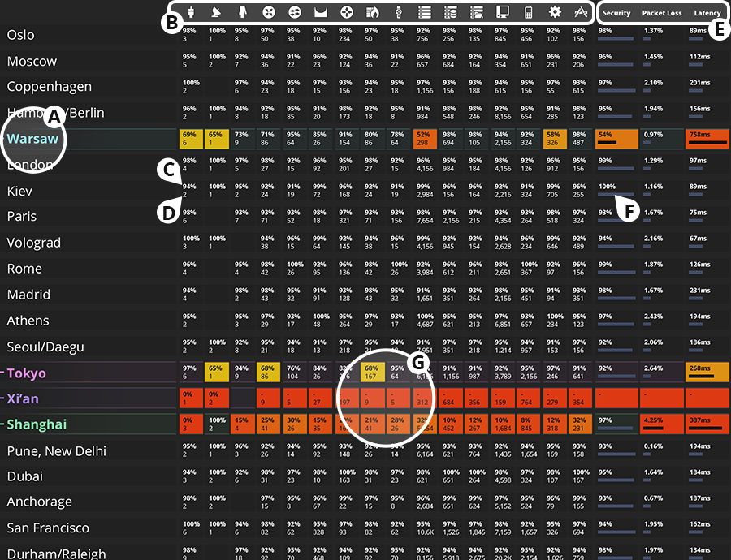
Task: Click the power plug icon in header
Action: click(190, 12)
